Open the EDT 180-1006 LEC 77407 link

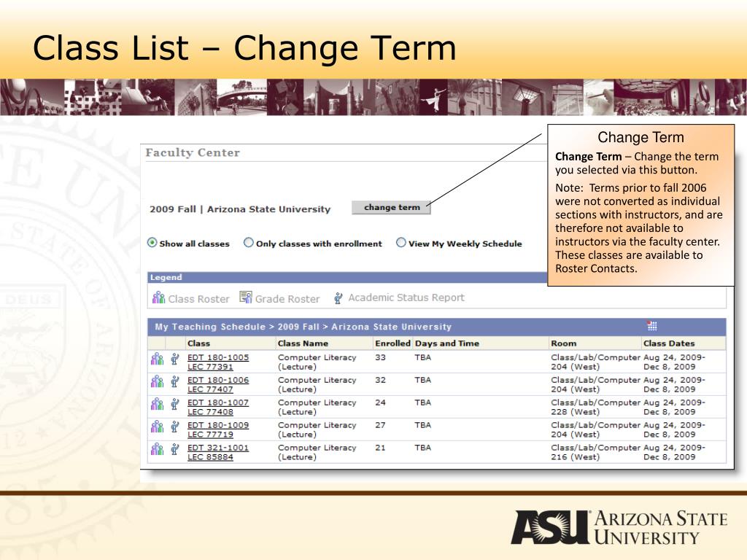click(217, 385)
